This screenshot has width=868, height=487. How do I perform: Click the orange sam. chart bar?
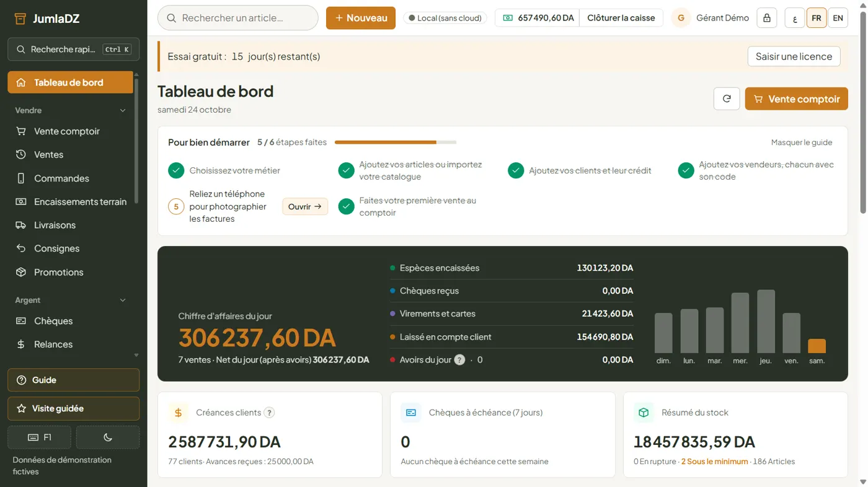pos(817,346)
